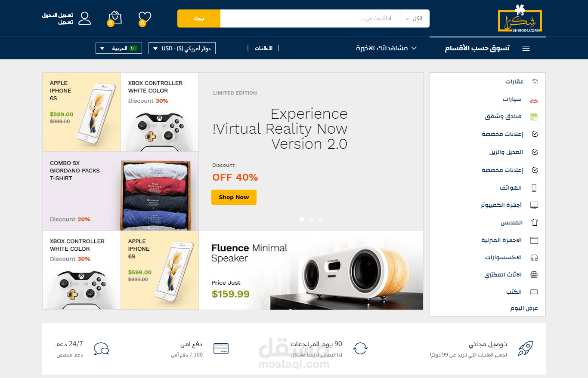Open the USD currency dropdown
The width and height of the screenshot is (588, 378).
tap(182, 48)
